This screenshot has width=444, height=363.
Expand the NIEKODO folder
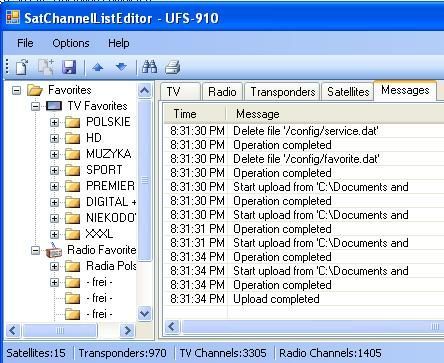pos(54,218)
